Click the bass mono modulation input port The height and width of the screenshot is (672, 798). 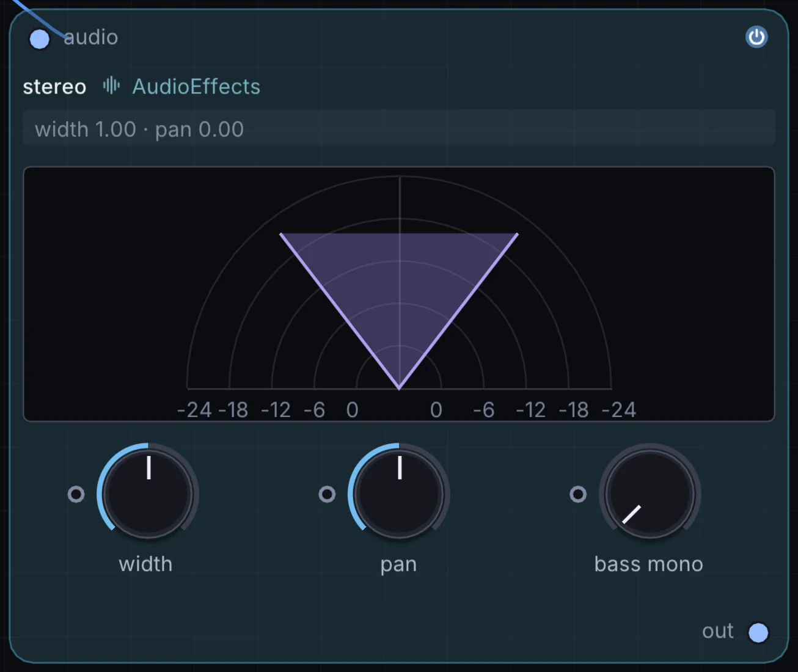pos(578,494)
